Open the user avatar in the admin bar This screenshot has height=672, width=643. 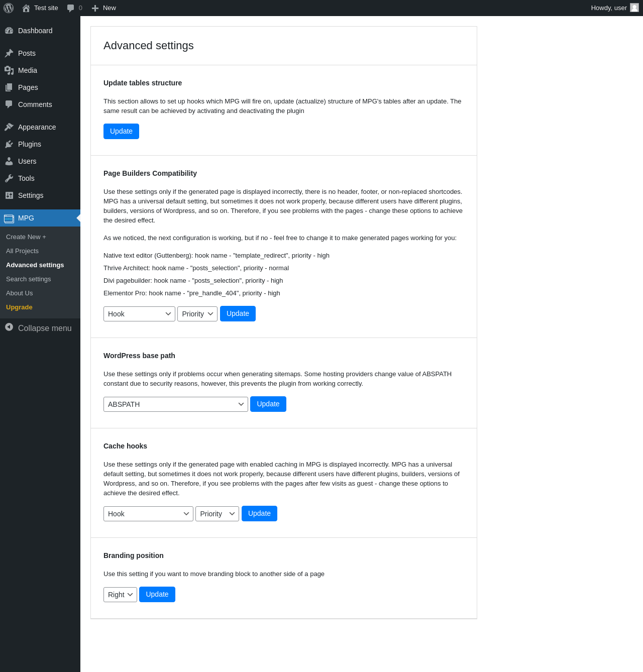click(634, 8)
